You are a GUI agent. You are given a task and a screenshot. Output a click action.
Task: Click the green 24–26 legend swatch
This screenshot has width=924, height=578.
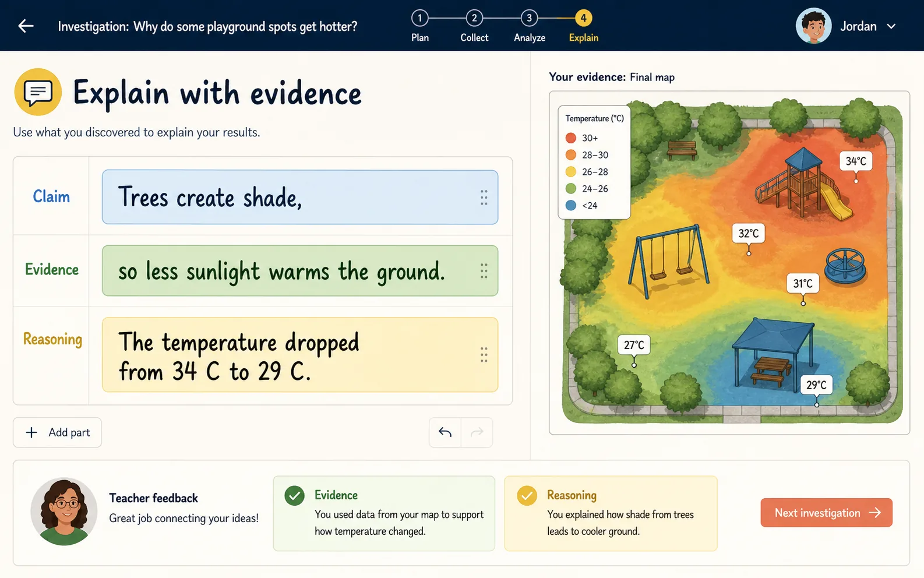(x=571, y=189)
